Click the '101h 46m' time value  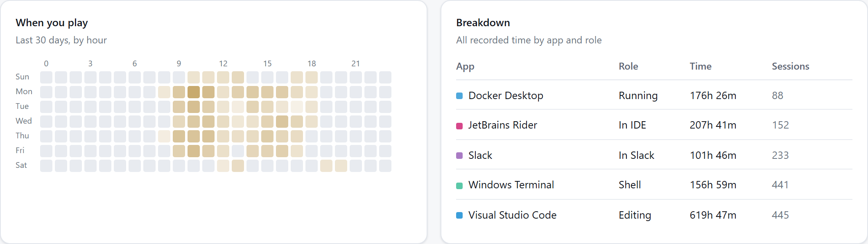click(713, 155)
